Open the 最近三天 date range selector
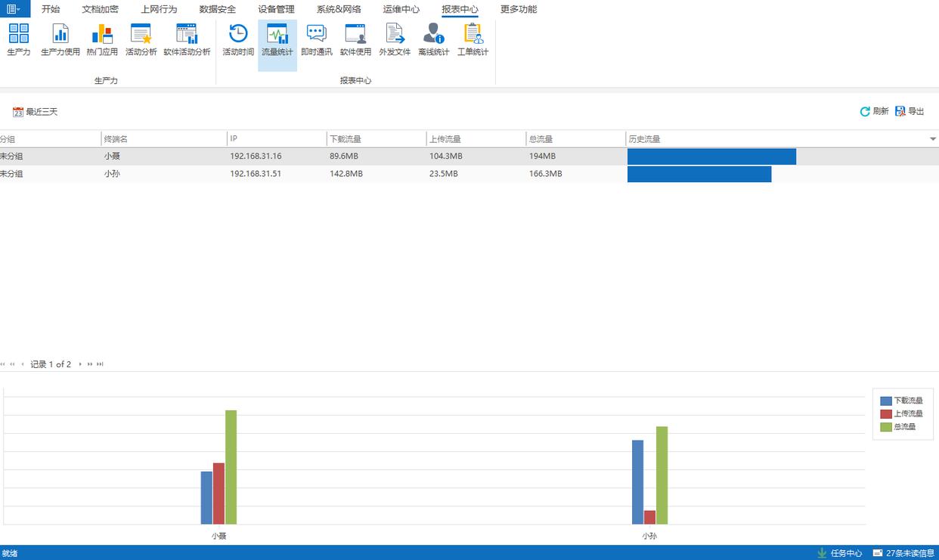The height and width of the screenshot is (560, 939). coord(36,112)
